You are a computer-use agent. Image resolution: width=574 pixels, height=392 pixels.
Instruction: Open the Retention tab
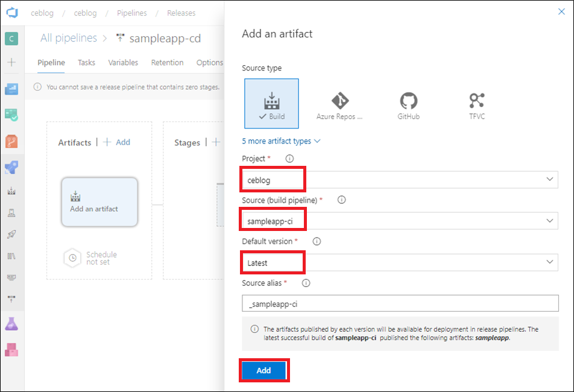pos(167,63)
